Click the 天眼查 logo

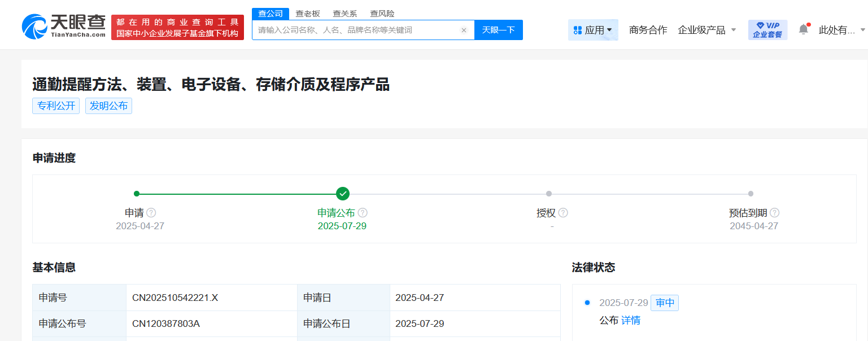click(x=62, y=24)
